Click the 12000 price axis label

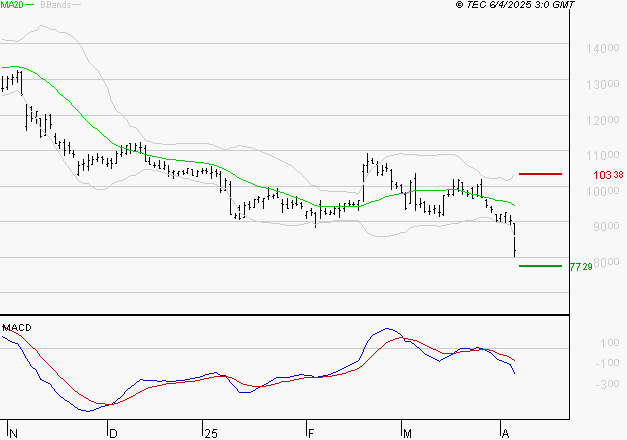click(603, 120)
